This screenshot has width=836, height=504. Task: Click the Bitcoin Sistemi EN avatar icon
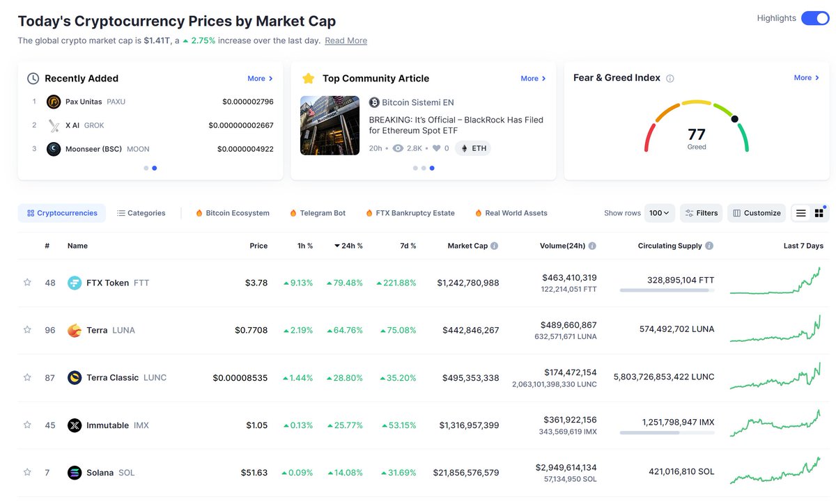coord(374,102)
